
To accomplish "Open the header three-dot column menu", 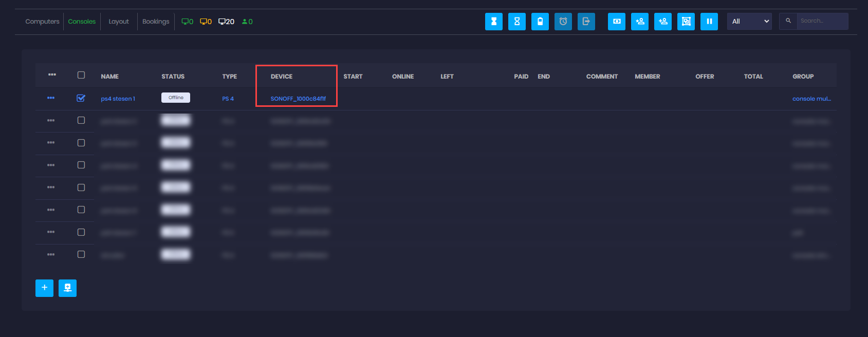I will pyautogui.click(x=52, y=75).
